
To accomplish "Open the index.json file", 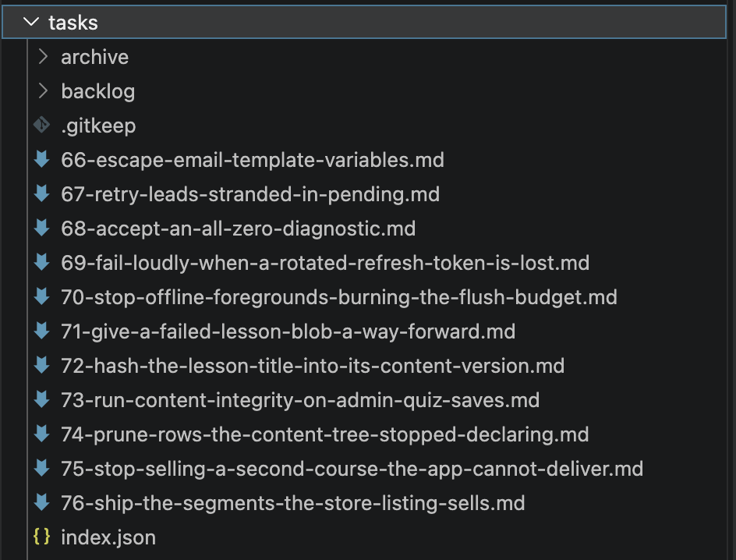I will [108, 537].
